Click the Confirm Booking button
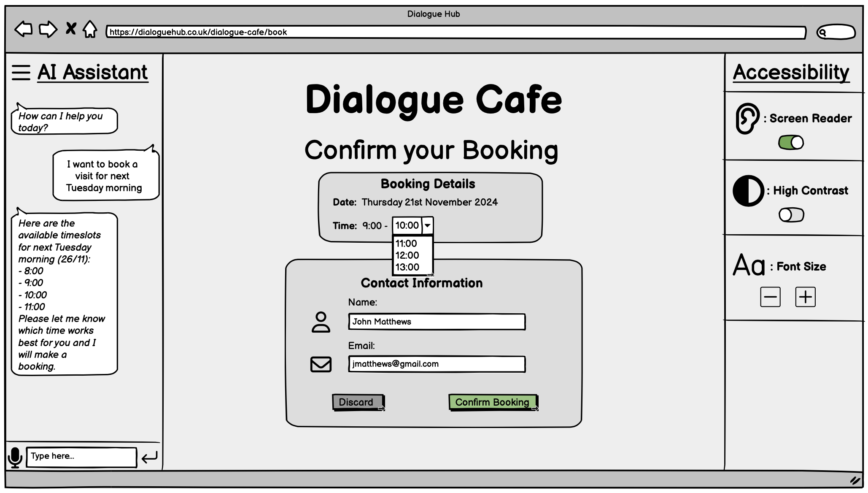The width and height of the screenshot is (868, 493). 492,402
